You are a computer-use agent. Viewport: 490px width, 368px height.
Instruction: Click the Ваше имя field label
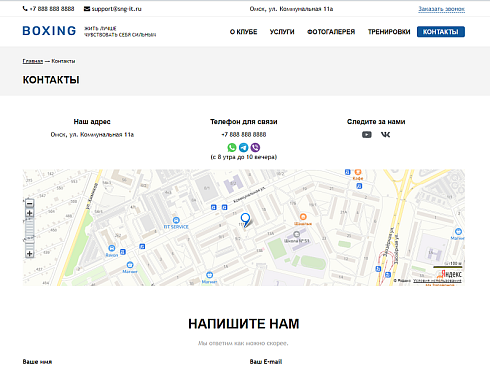(x=37, y=362)
